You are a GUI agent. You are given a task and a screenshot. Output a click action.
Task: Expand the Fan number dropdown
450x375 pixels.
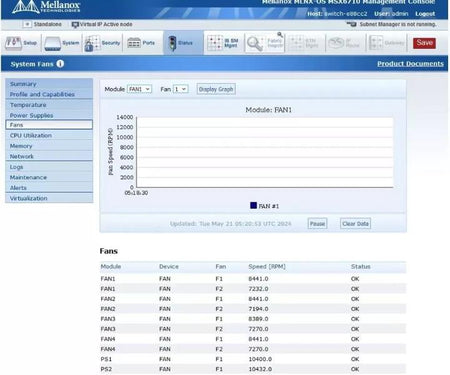180,89
